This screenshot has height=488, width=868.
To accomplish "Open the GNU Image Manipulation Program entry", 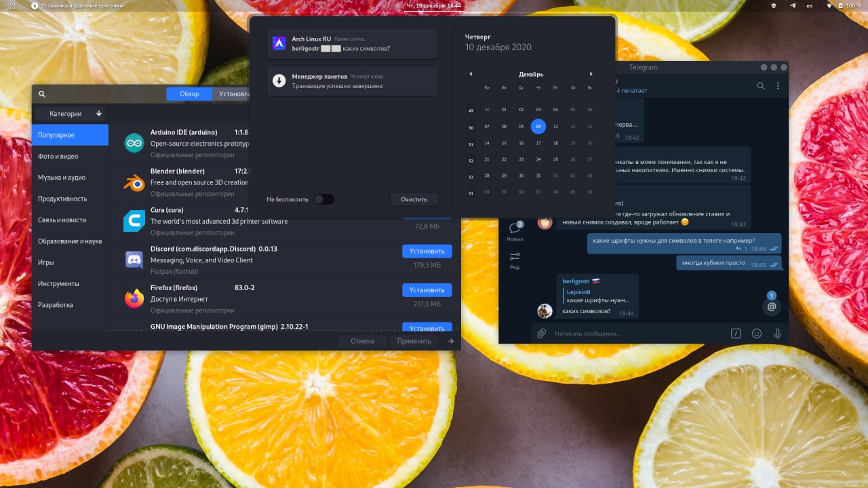I will tap(285, 326).
